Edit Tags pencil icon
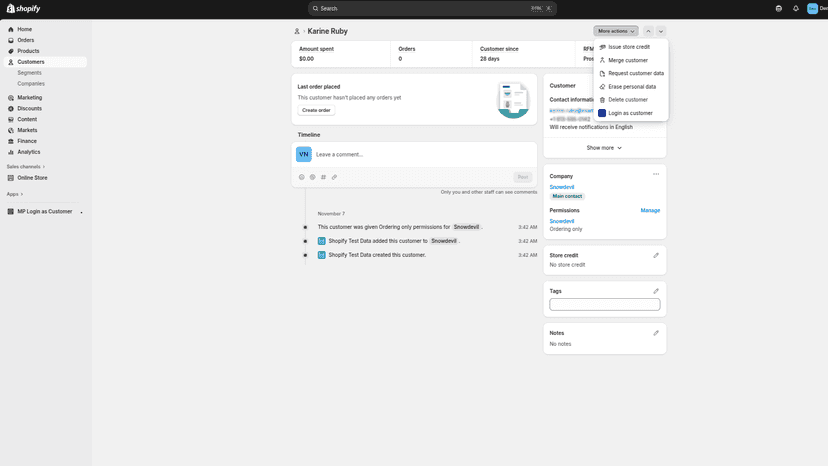828x466 pixels. click(x=656, y=291)
